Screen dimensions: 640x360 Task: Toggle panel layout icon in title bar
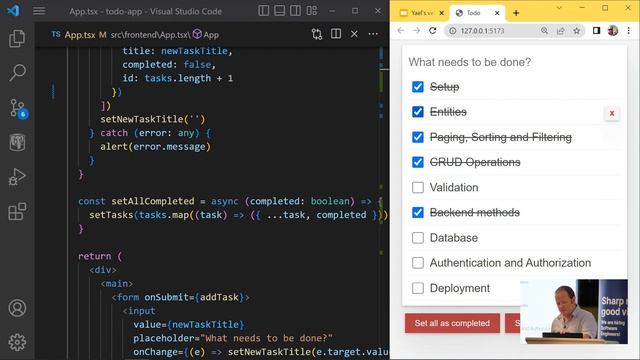point(280,11)
